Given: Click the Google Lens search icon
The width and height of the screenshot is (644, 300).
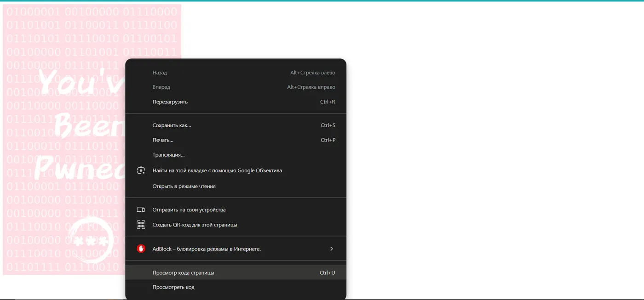Looking at the screenshot, I should (x=141, y=170).
